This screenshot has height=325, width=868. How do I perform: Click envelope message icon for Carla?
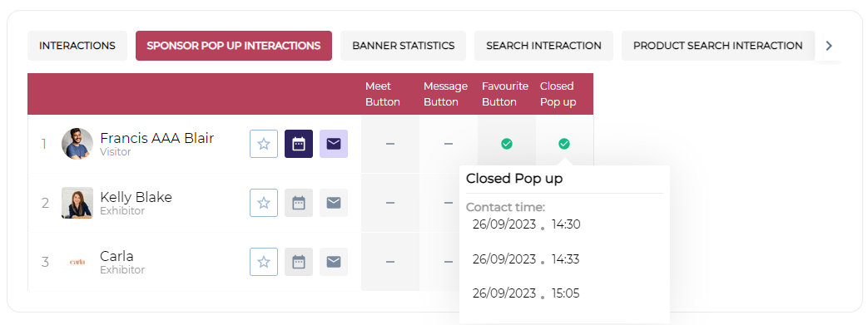coord(334,262)
